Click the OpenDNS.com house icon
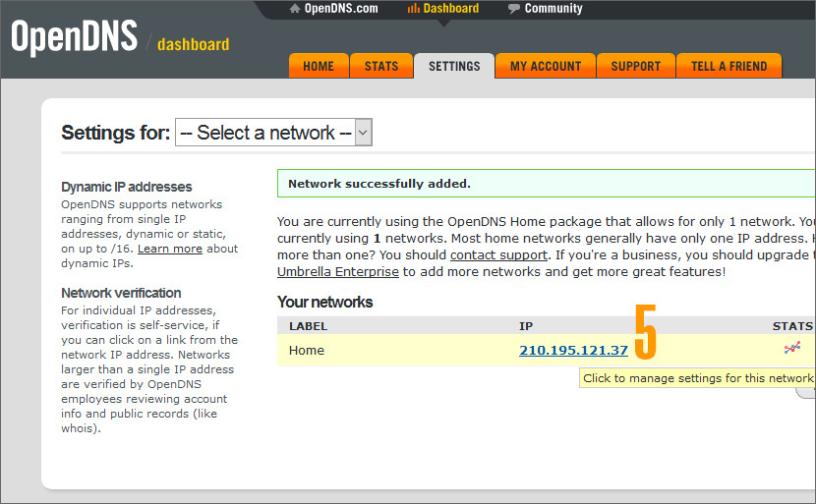This screenshot has height=504, width=816. coord(295,8)
